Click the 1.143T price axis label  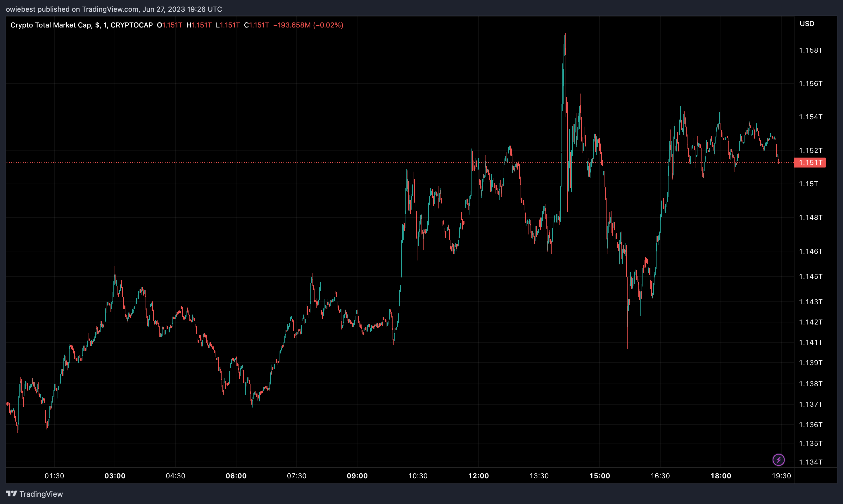(811, 302)
